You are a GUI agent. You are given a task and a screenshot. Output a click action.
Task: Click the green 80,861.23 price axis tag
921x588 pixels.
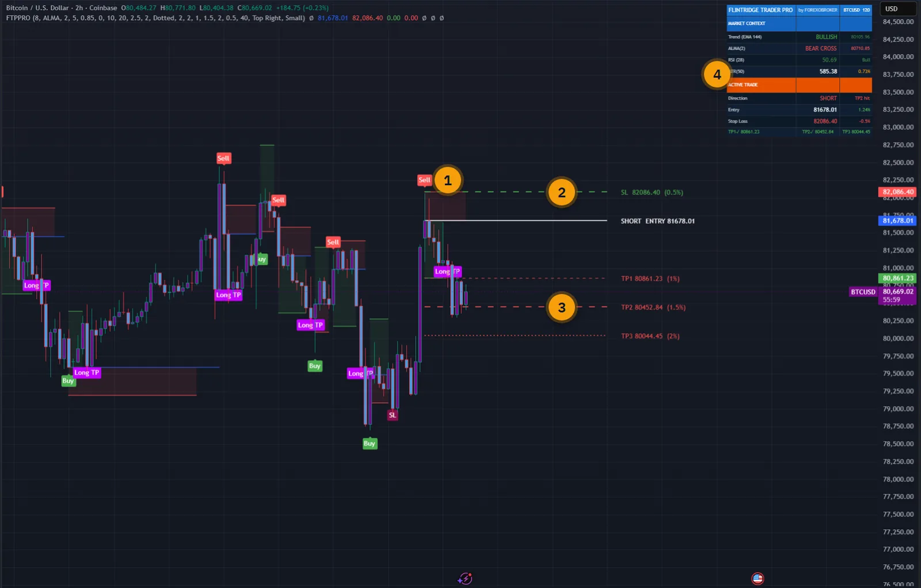(898, 278)
